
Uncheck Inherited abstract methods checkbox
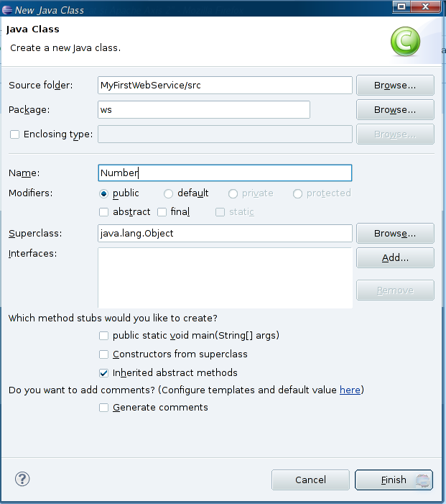tap(103, 373)
